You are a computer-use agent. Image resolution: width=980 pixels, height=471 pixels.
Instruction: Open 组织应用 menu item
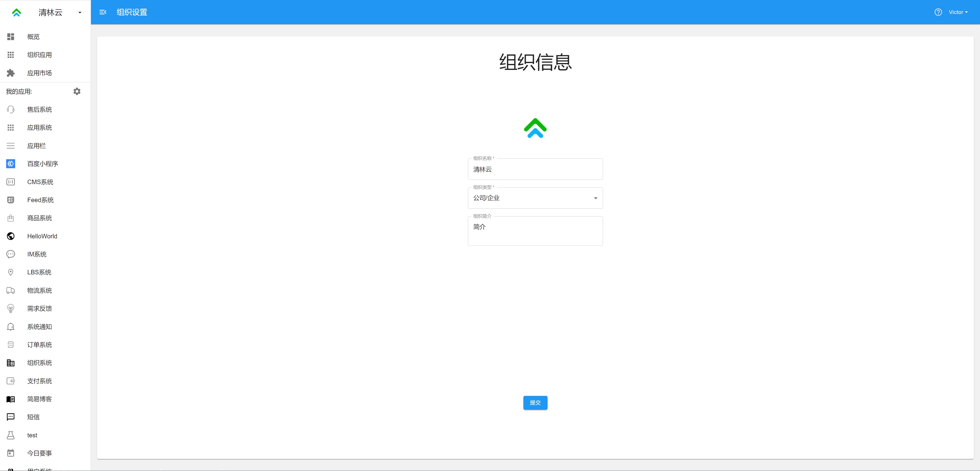point(45,55)
